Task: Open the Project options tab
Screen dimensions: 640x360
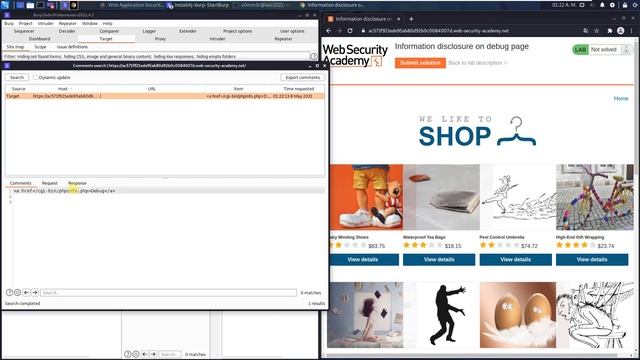Action: [x=238, y=31]
